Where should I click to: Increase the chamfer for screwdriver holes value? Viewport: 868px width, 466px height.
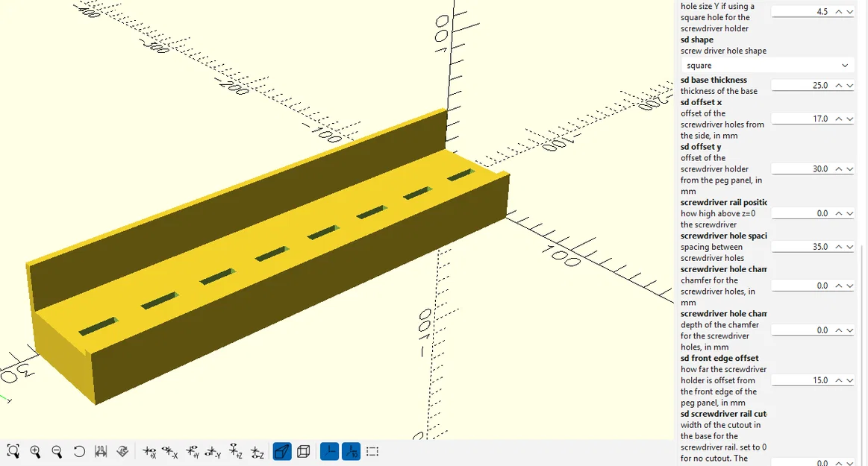[839, 286]
